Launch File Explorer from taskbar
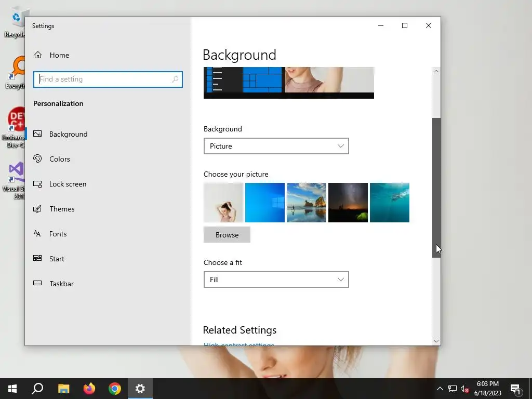 pos(63,389)
